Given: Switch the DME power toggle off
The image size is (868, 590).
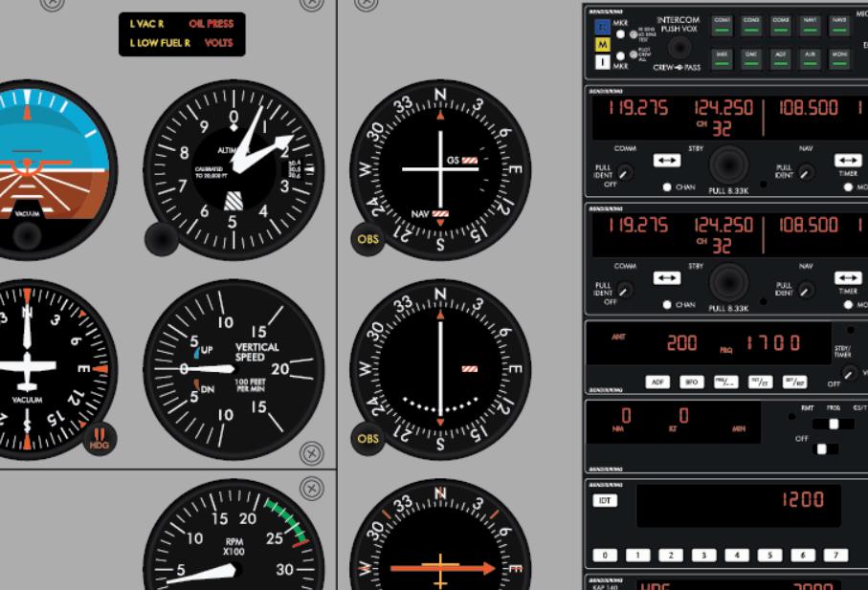Looking at the screenshot, I should click(x=821, y=448).
